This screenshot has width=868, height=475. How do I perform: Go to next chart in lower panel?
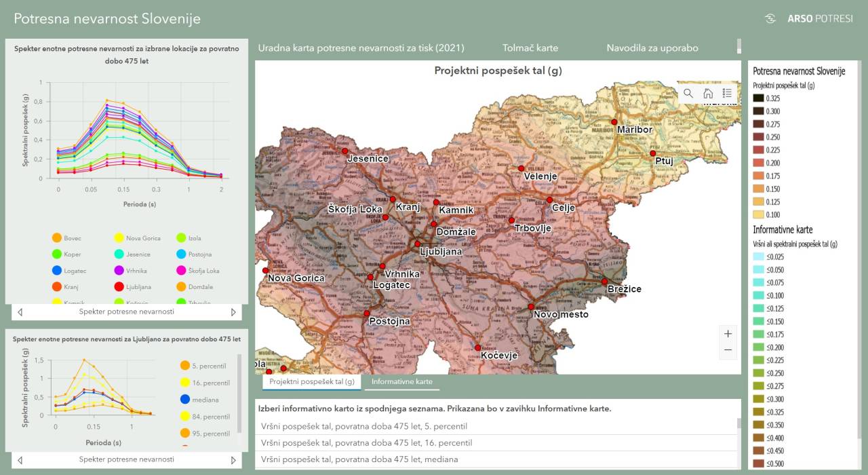(234, 460)
